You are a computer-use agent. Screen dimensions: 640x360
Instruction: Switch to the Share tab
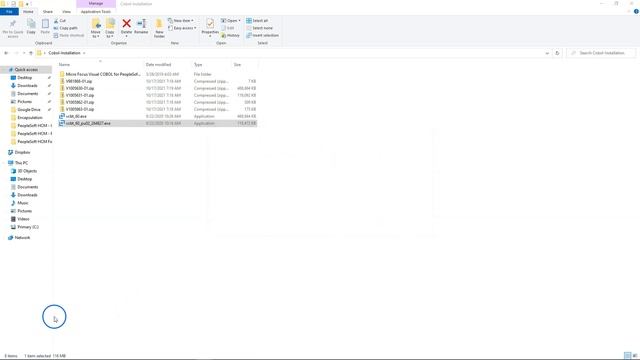(48, 11)
